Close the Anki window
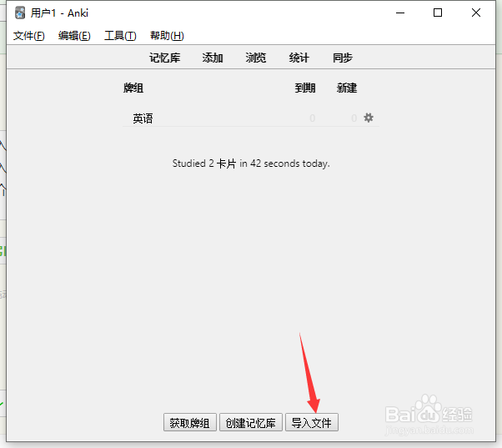This screenshot has height=448, width=502. click(476, 13)
